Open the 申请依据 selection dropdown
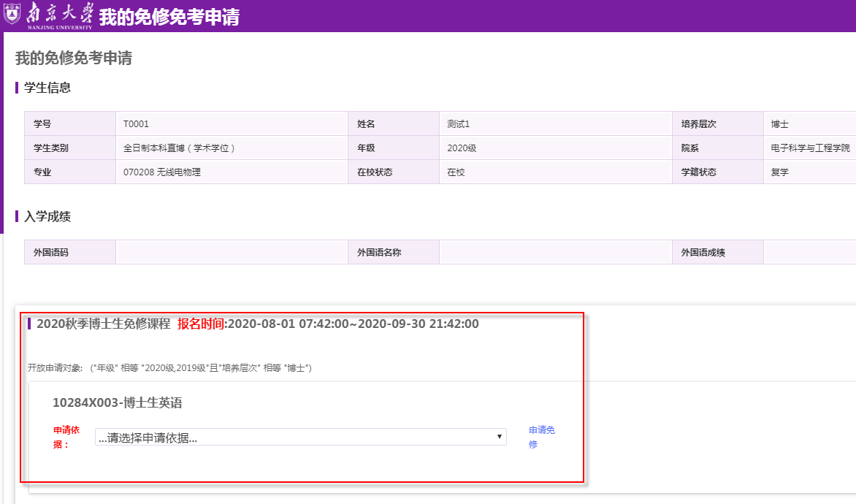 tap(300, 437)
